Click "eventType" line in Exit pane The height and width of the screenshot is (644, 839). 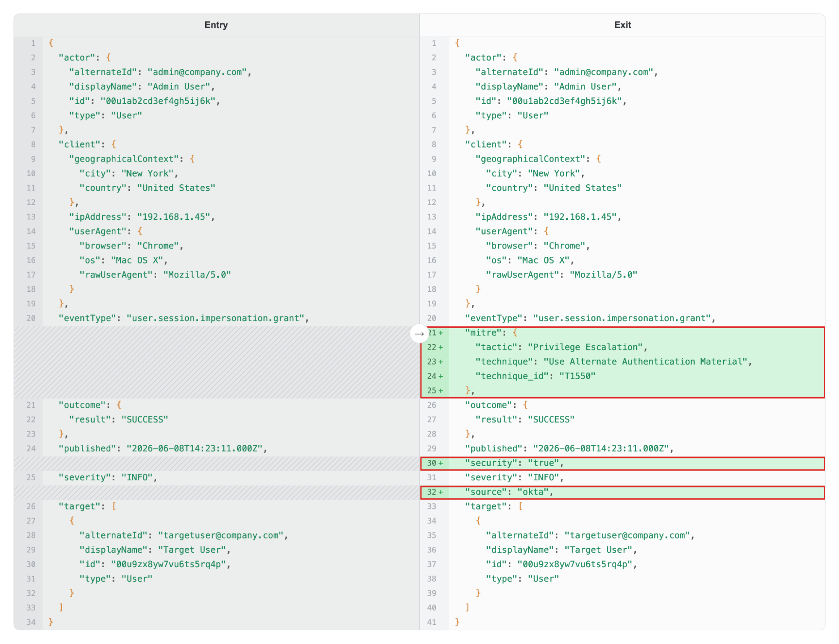590,318
